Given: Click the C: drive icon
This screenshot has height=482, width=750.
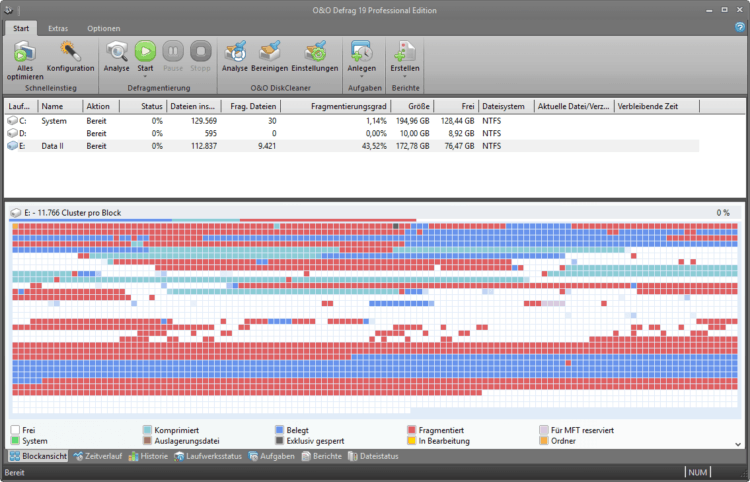Looking at the screenshot, I should click(12, 121).
